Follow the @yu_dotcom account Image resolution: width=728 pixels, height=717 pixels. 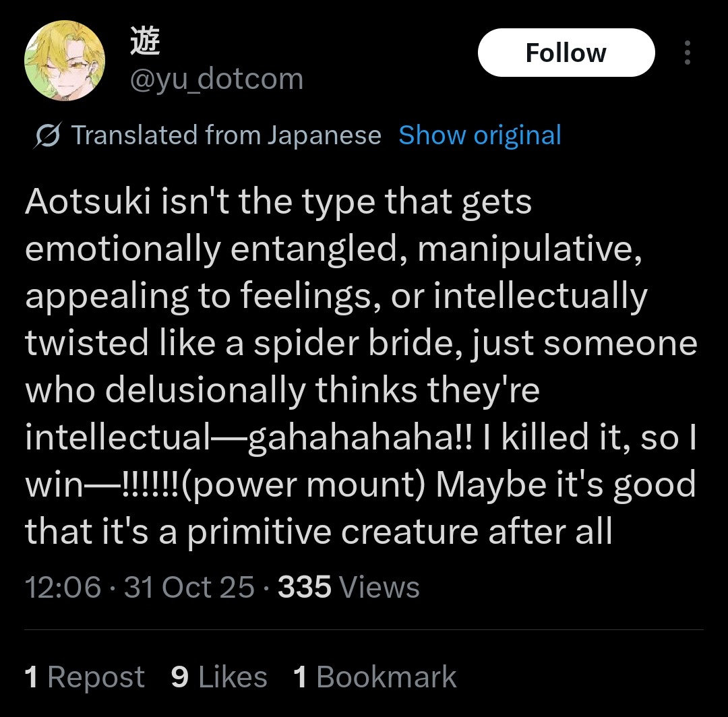pos(566,53)
